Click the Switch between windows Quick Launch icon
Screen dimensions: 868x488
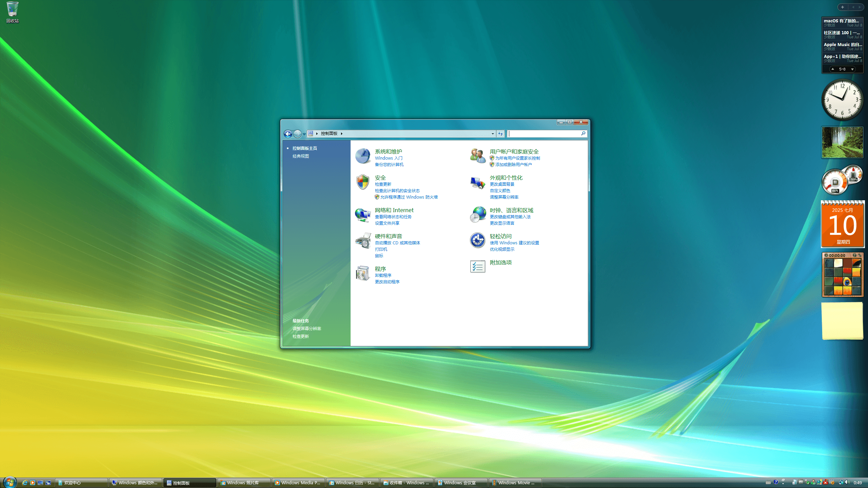48,483
